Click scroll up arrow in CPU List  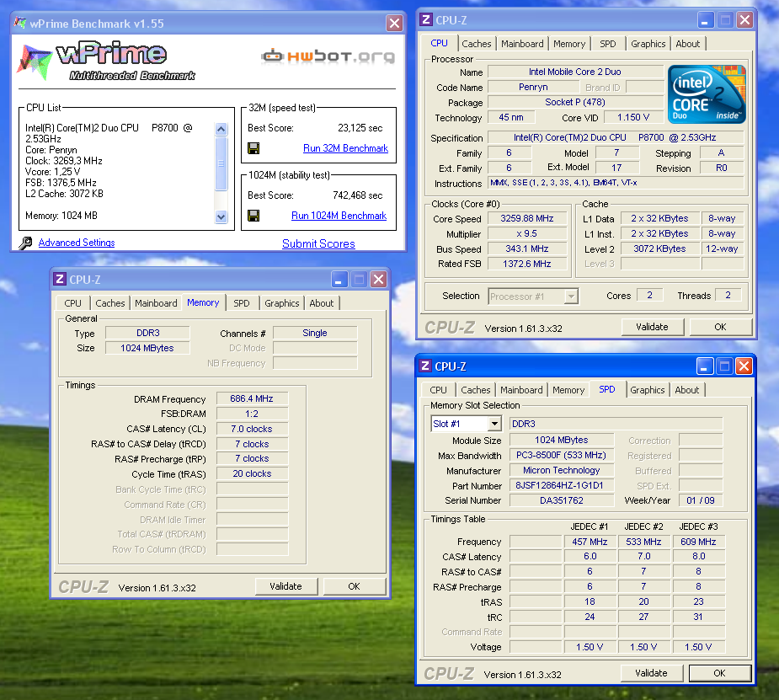point(221,129)
